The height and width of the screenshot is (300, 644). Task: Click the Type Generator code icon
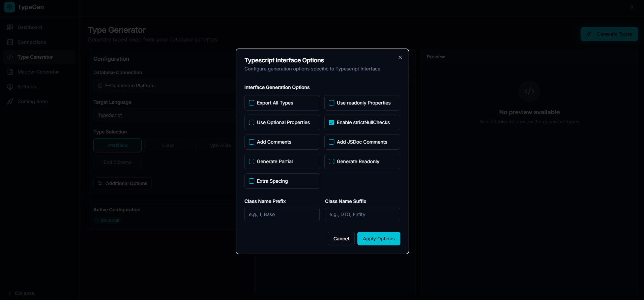[x=10, y=57]
